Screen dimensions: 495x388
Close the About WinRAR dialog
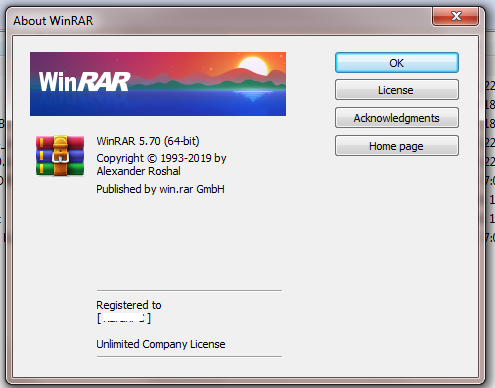pos(456,16)
